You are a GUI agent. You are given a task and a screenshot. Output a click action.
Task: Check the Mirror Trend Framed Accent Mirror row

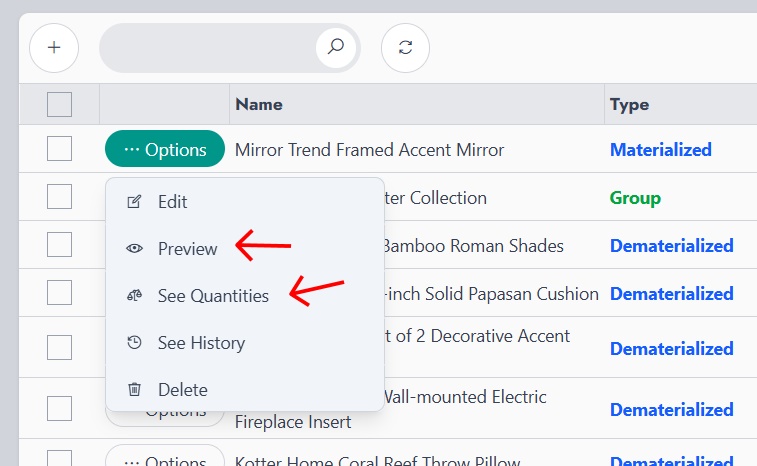pyautogui.click(x=59, y=148)
